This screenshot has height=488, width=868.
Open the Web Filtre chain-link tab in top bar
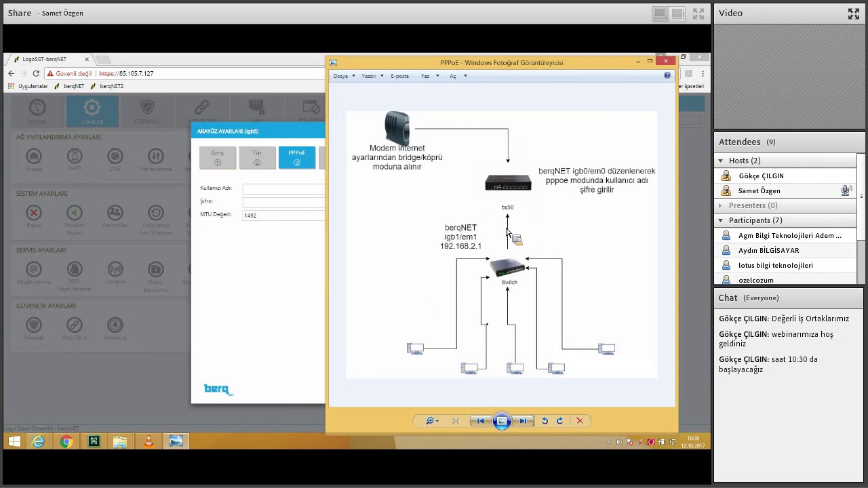pyautogui.click(x=201, y=111)
